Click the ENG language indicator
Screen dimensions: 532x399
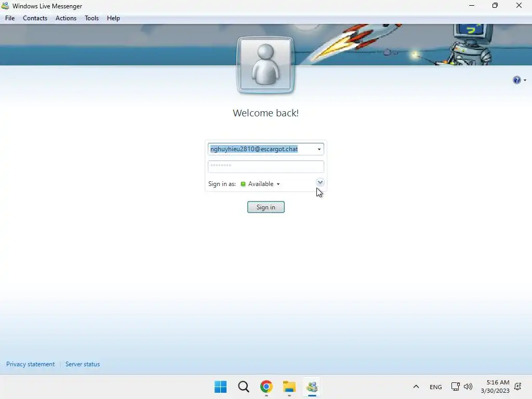[436, 387]
